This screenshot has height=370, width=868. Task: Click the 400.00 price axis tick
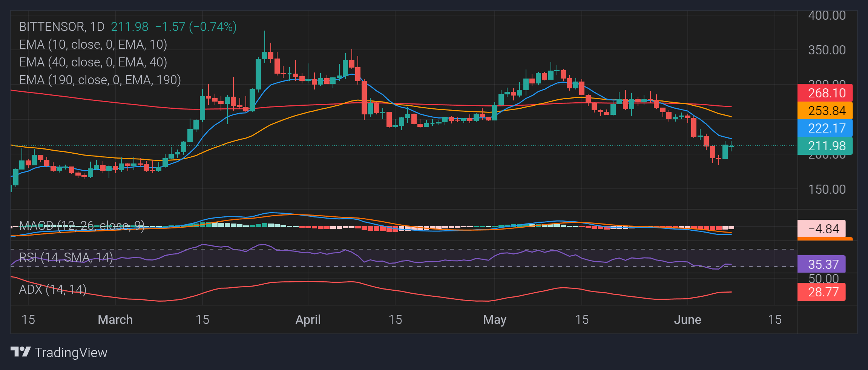click(x=827, y=15)
